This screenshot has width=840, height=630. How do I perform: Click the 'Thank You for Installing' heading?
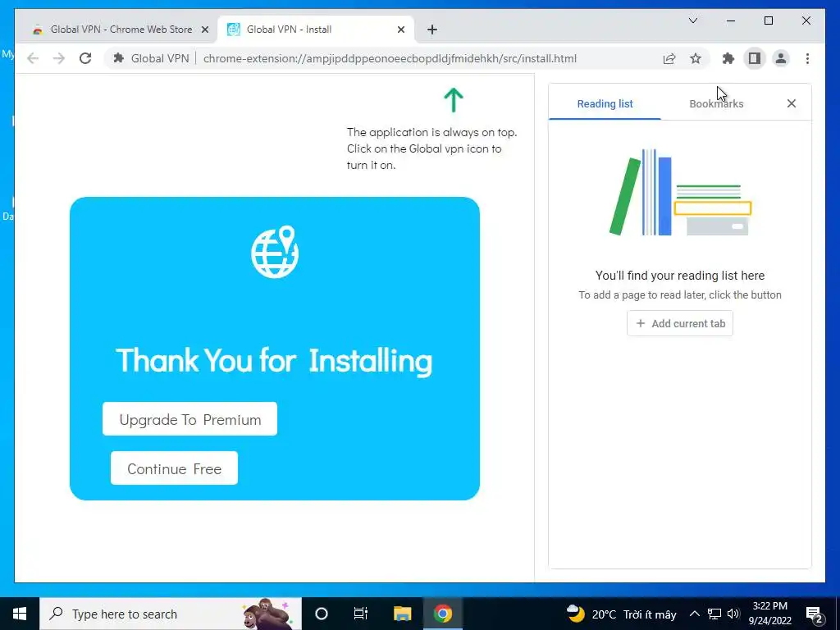coord(274,360)
